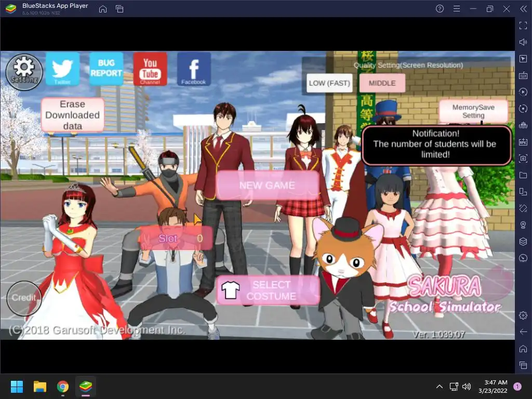This screenshot has height=399, width=532.
Task: Open SELECT COSTUME
Action: (x=268, y=290)
